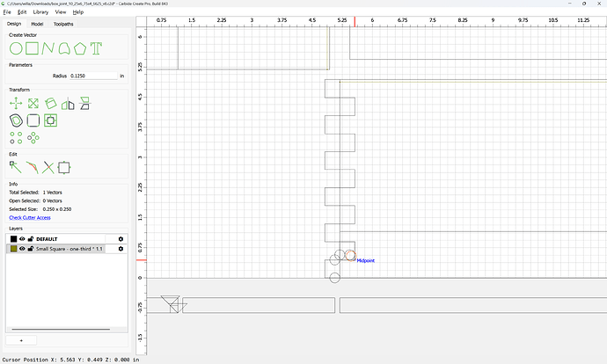Switch to the Design tab
Image resolution: width=607 pixels, height=364 pixels.
click(14, 24)
